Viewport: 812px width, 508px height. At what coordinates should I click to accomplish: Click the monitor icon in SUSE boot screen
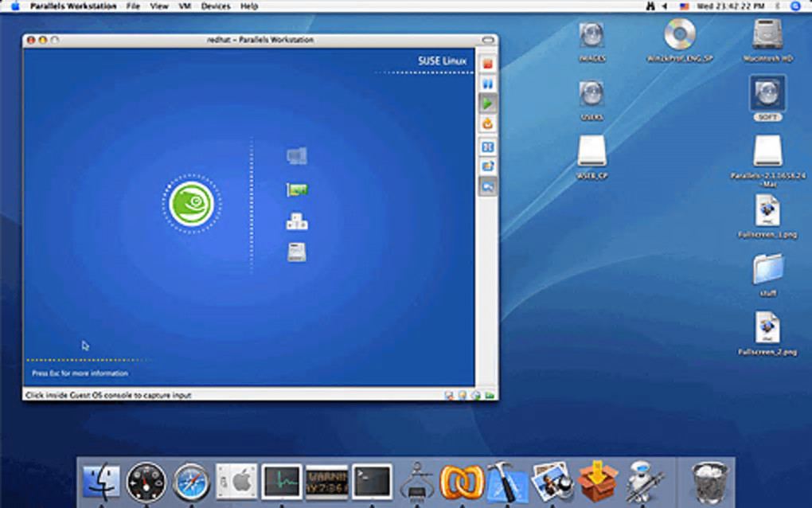297,156
